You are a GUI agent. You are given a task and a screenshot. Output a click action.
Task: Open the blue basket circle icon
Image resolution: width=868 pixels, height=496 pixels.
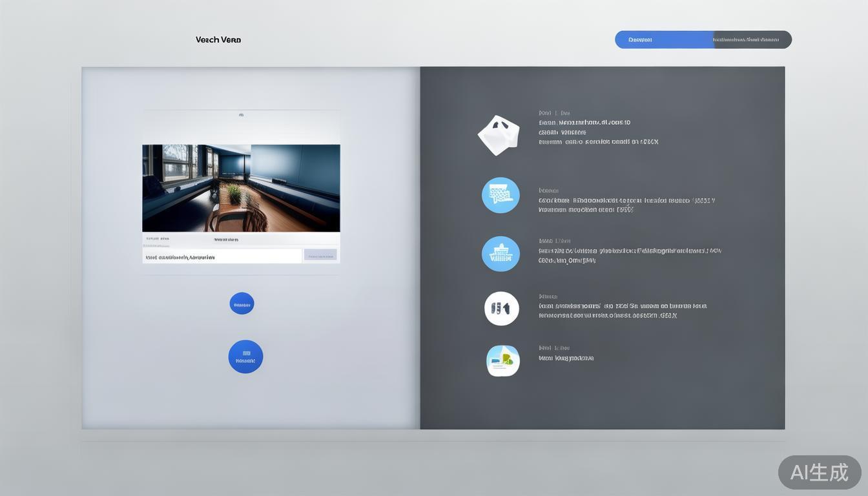(x=501, y=254)
